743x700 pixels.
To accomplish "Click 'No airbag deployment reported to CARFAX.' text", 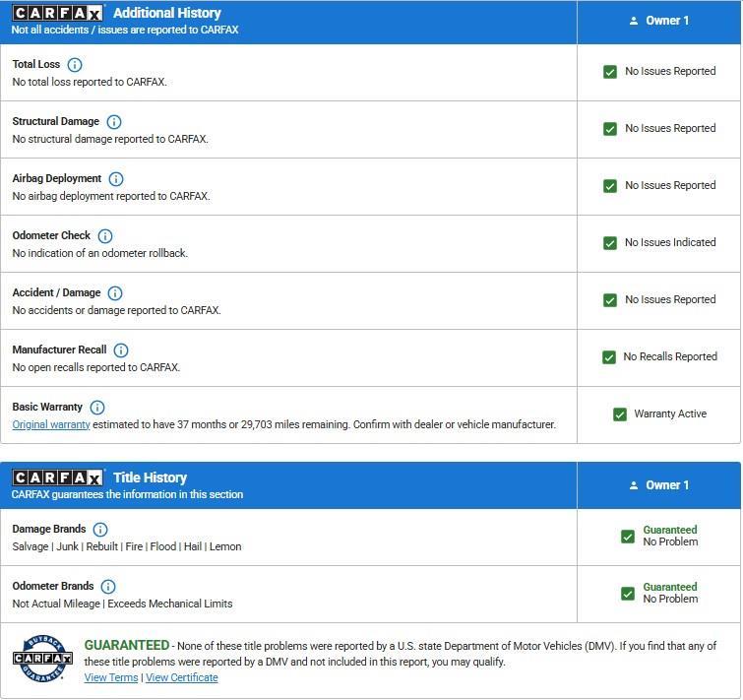I will click(111, 196).
